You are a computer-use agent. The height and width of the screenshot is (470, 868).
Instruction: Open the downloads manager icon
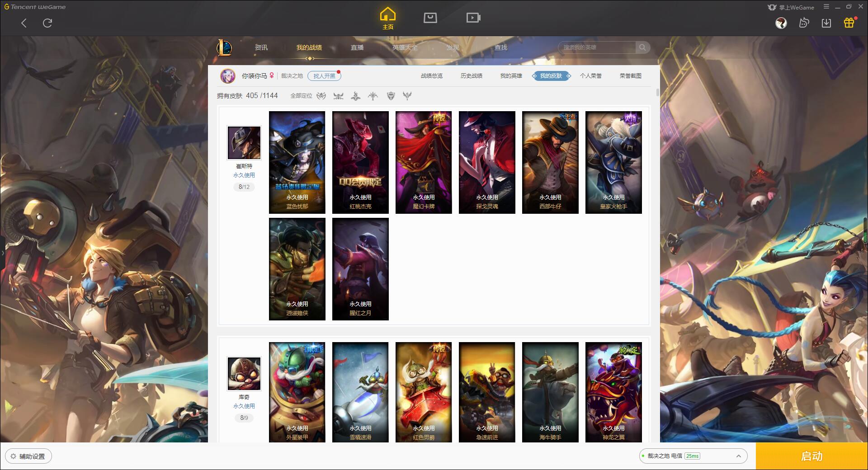coord(826,23)
